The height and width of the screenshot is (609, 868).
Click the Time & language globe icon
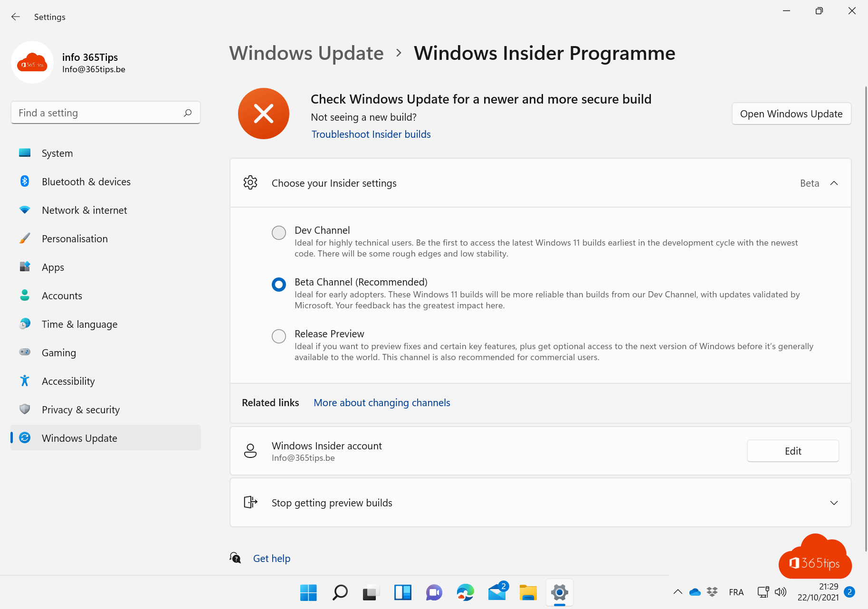click(x=25, y=324)
